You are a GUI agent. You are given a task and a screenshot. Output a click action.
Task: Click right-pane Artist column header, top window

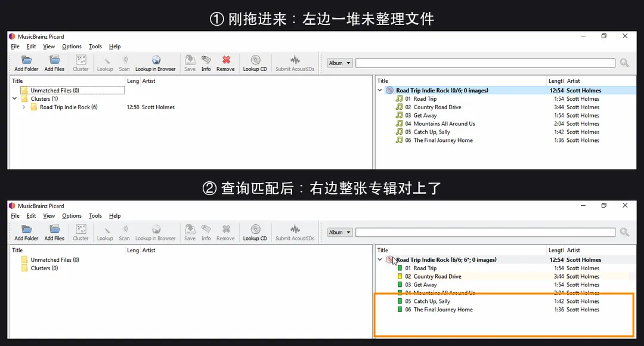click(574, 81)
